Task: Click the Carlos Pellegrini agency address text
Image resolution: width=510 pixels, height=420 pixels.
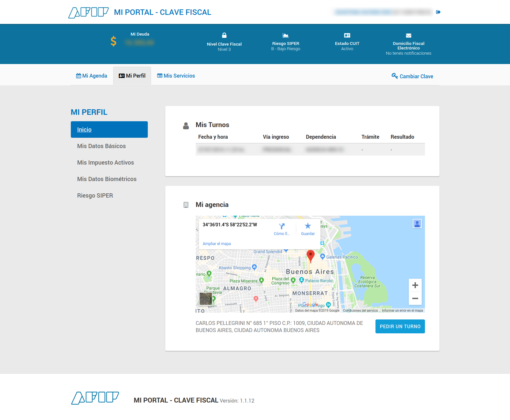Action: [x=279, y=327]
